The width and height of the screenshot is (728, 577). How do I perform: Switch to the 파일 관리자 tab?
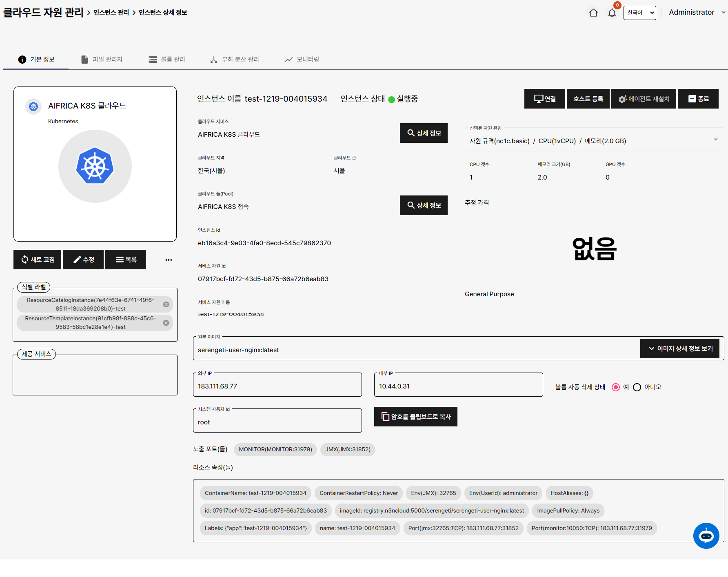pos(102,59)
